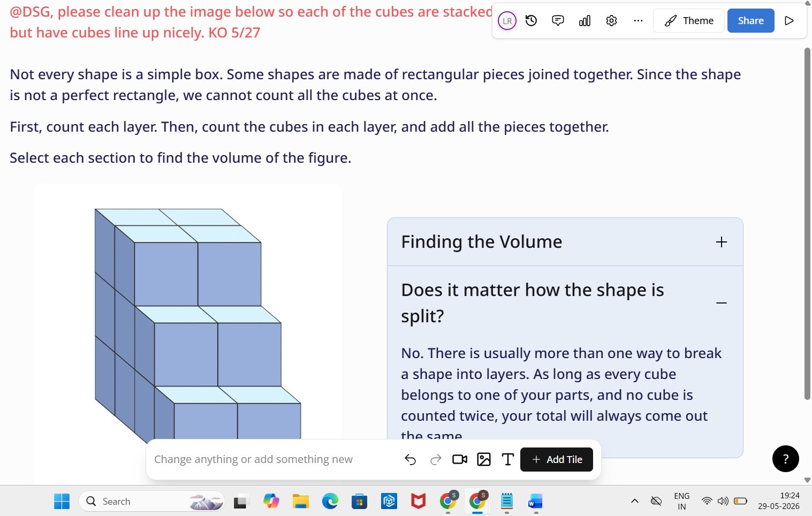Viewport: 812px width, 516px height.
Task: Click the Theme button
Action: point(689,21)
